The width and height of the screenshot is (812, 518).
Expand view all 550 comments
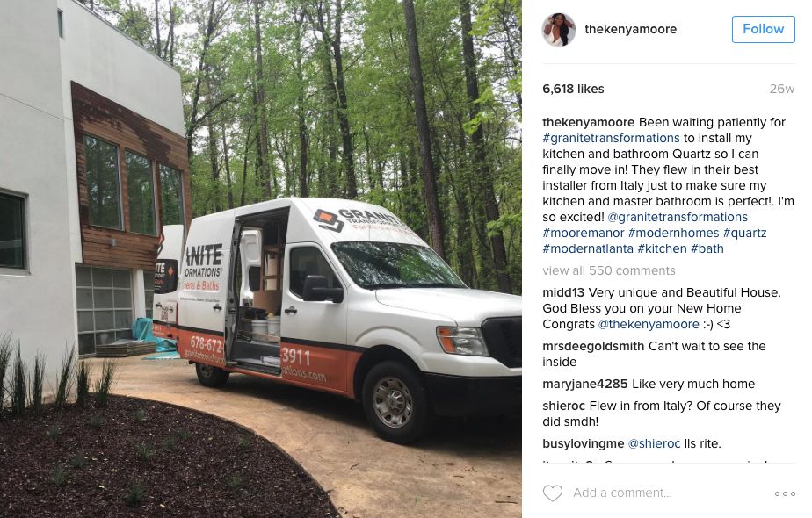(x=608, y=270)
